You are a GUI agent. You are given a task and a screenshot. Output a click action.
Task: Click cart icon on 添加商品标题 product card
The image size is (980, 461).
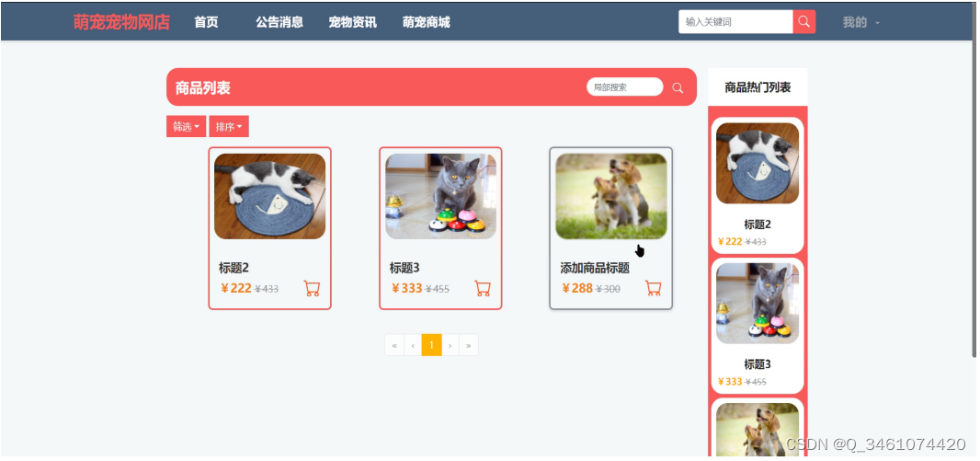click(x=653, y=288)
